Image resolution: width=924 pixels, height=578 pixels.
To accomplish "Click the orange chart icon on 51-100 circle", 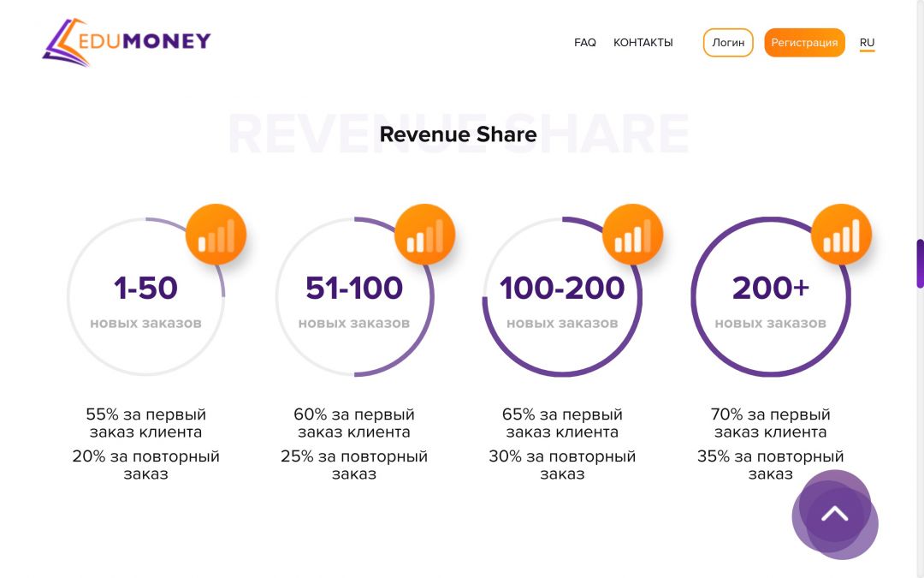I will [x=424, y=234].
